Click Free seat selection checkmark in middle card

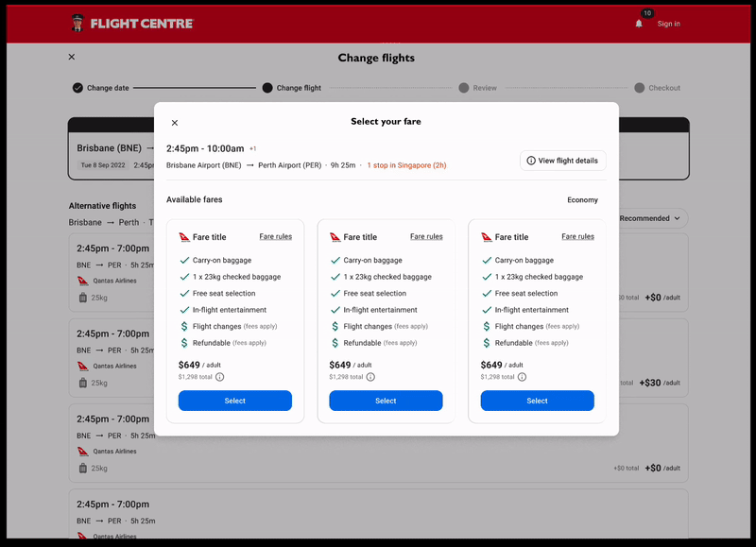(x=335, y=293)
